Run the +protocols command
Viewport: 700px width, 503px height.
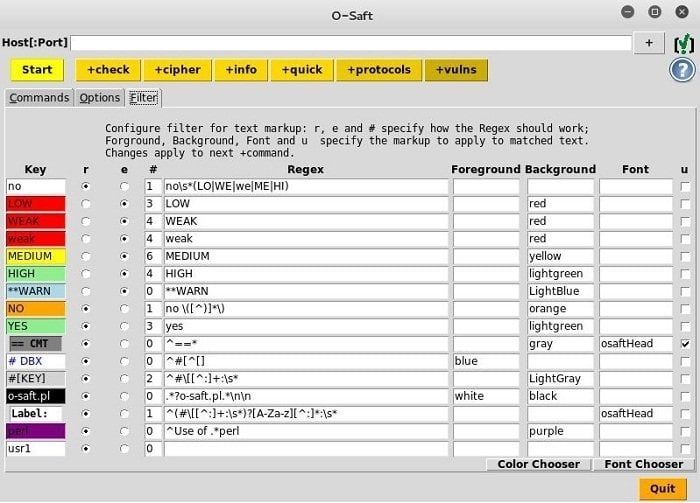tap(379, 70)
